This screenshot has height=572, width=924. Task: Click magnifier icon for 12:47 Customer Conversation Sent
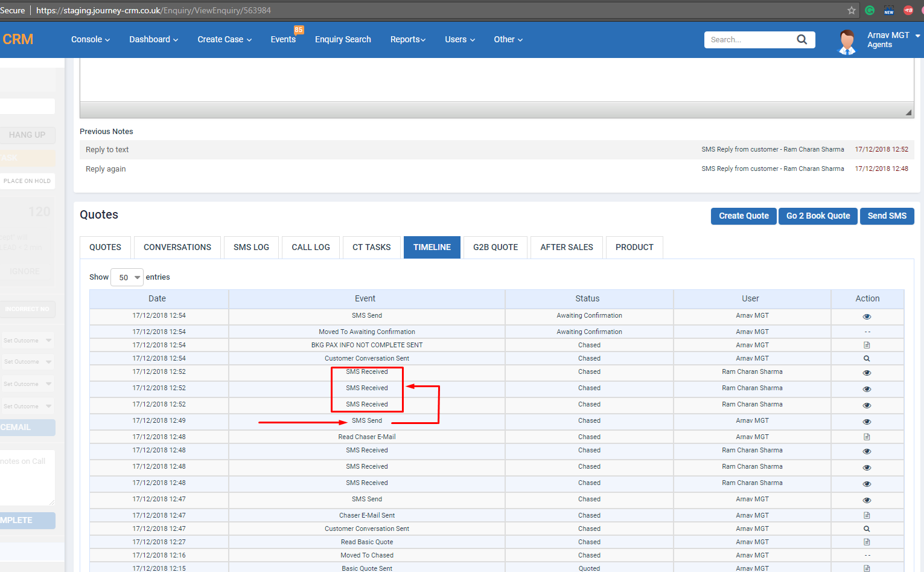(867, 529)
